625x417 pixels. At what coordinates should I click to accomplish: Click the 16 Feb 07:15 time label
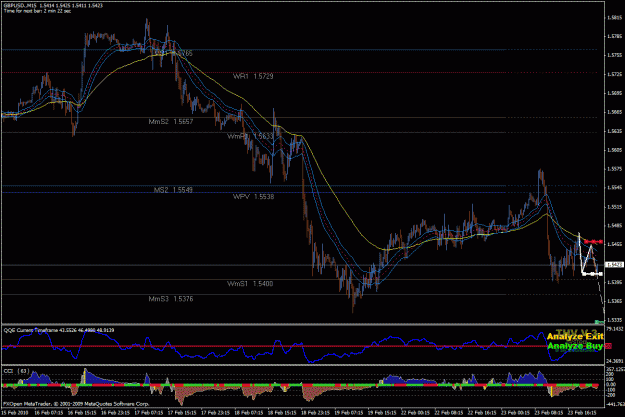(49, 412)
